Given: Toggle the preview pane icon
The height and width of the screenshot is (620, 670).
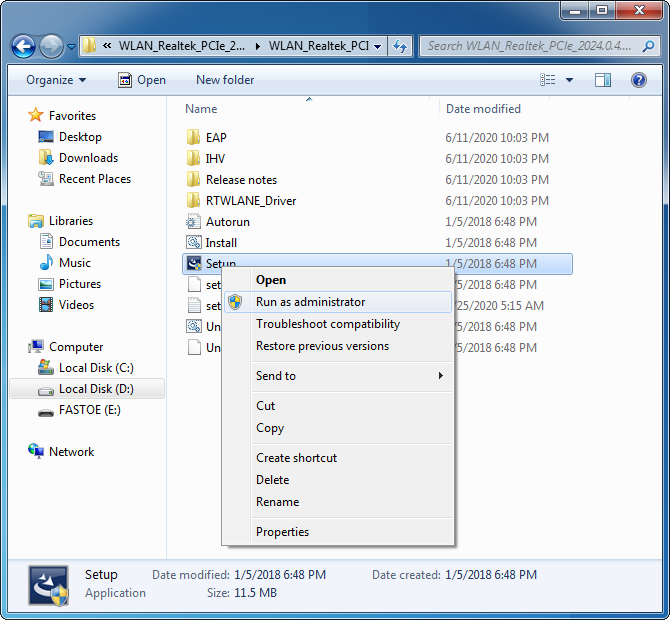Looking at the screenshot, I should click(x=602, y=80).
